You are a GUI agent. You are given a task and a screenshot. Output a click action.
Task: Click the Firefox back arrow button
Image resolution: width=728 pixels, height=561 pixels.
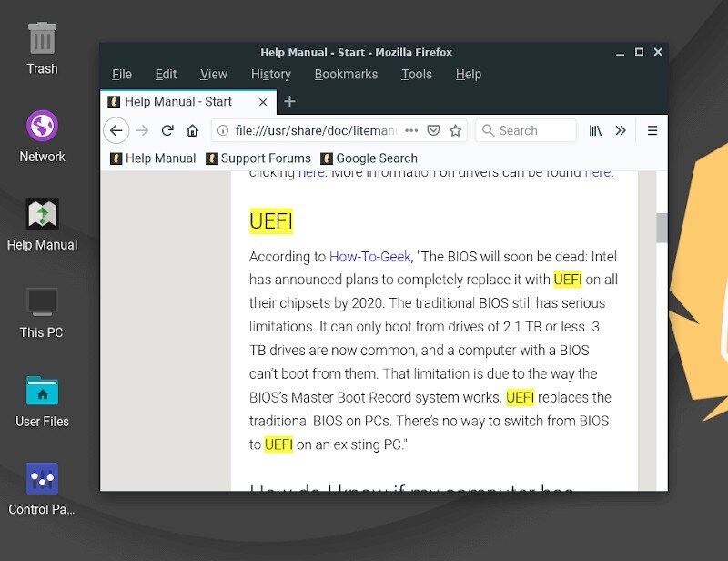pos(116,130)
